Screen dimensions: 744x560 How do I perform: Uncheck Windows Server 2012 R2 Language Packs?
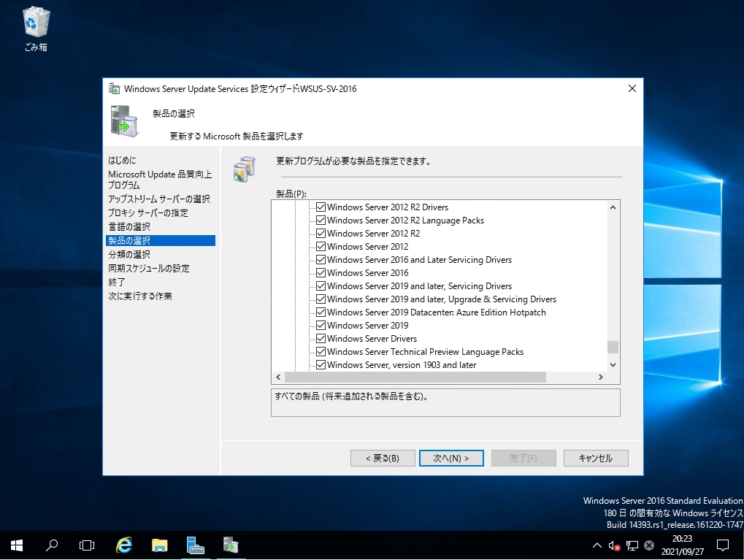coord(321,220)
